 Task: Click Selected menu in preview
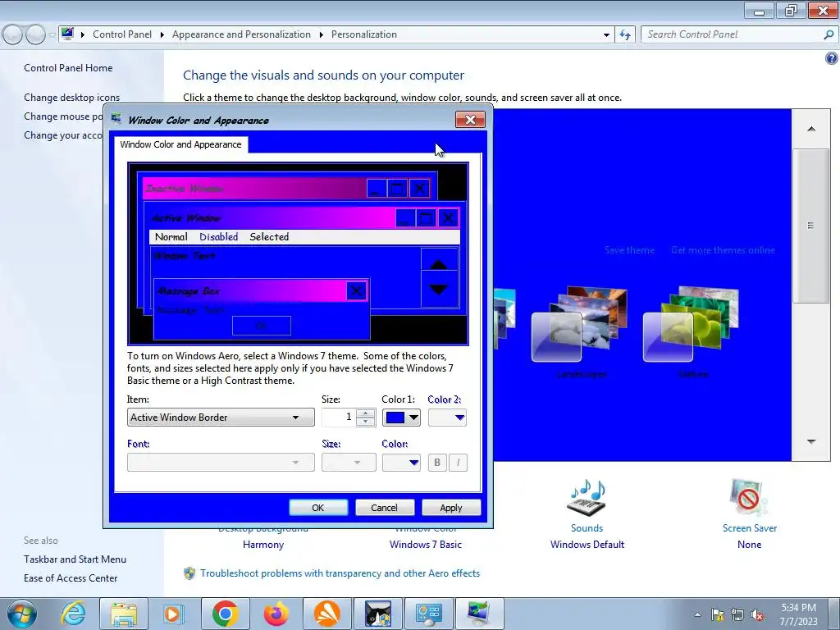[x=269, y=237]
